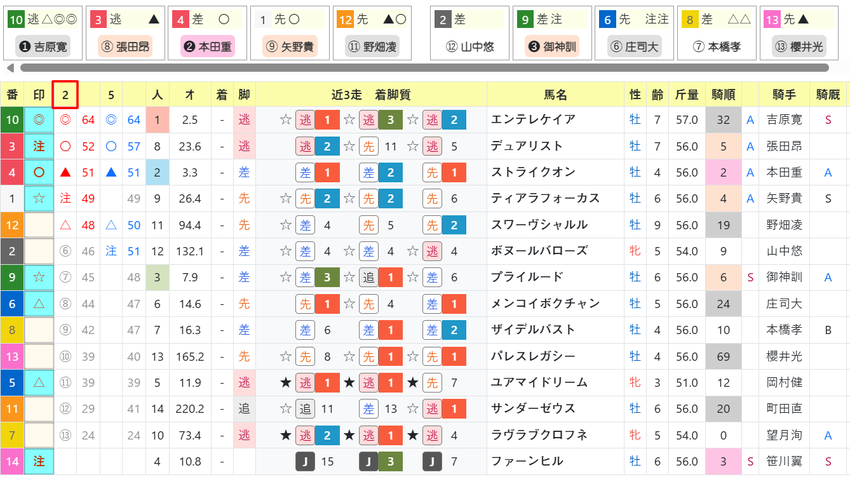The image size is (850, 477).
Task: Click the 近3走 着脚質 column header
Action: (371, 95)
